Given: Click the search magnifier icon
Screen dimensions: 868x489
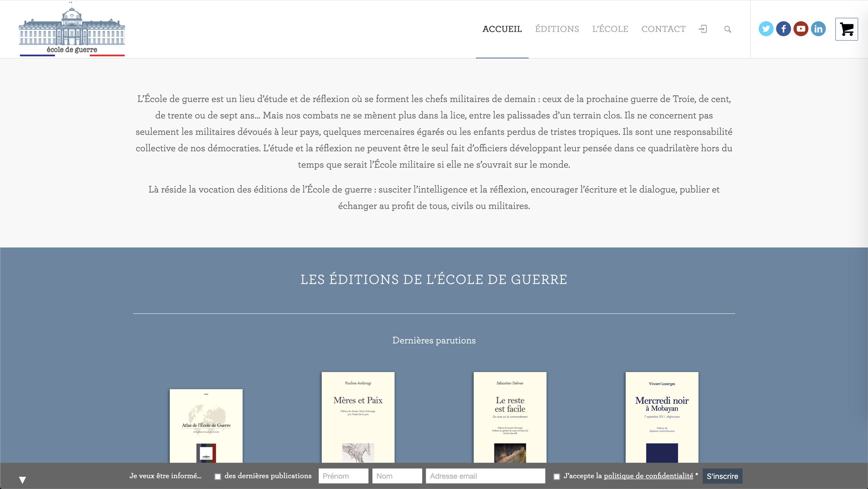Looking at the screenshot, I should point(727,28).
